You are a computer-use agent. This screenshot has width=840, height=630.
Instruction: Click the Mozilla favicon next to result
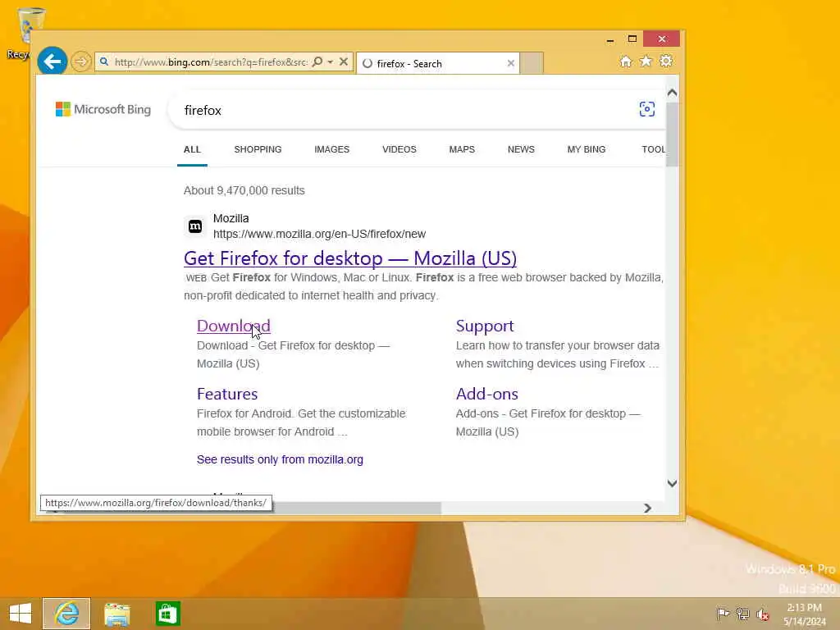coord(195,226)
